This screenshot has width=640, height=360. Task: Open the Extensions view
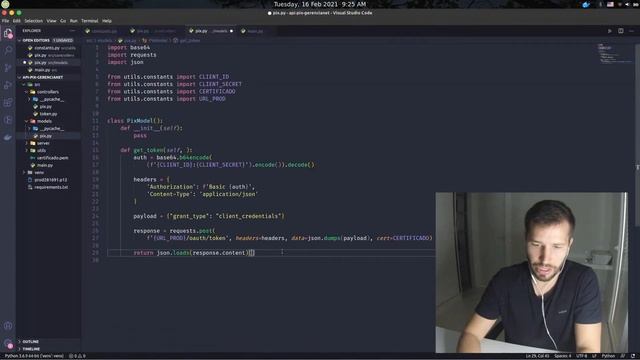click(8, 102)
